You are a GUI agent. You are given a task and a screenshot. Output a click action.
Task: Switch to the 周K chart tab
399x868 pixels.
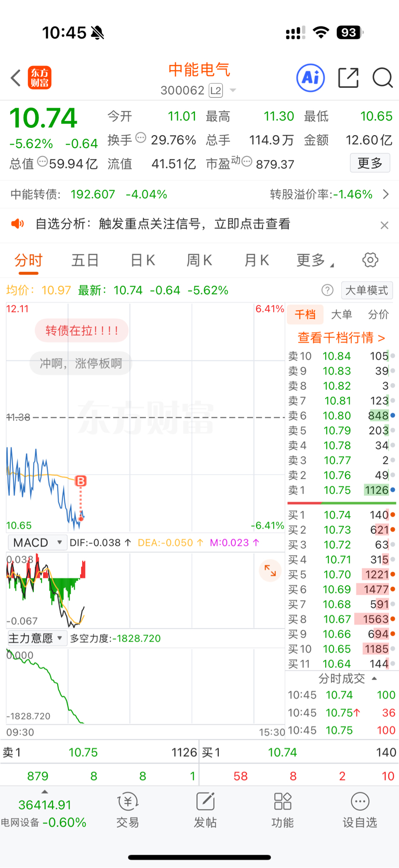pyautogui.click(x=199, y=260)
